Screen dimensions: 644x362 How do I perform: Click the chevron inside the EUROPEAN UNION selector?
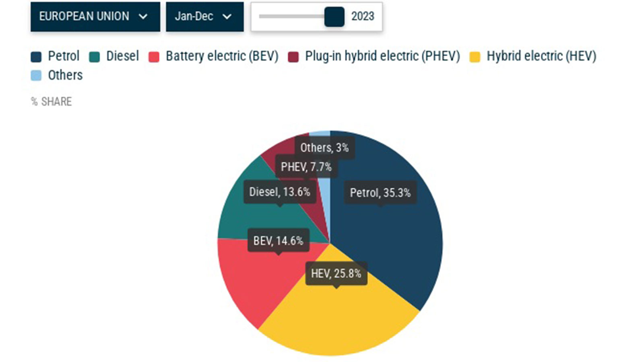click(x=143, y=17)
